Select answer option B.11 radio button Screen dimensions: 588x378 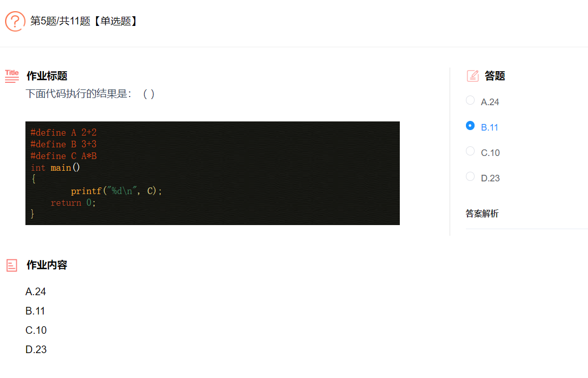tap(471, 125)
